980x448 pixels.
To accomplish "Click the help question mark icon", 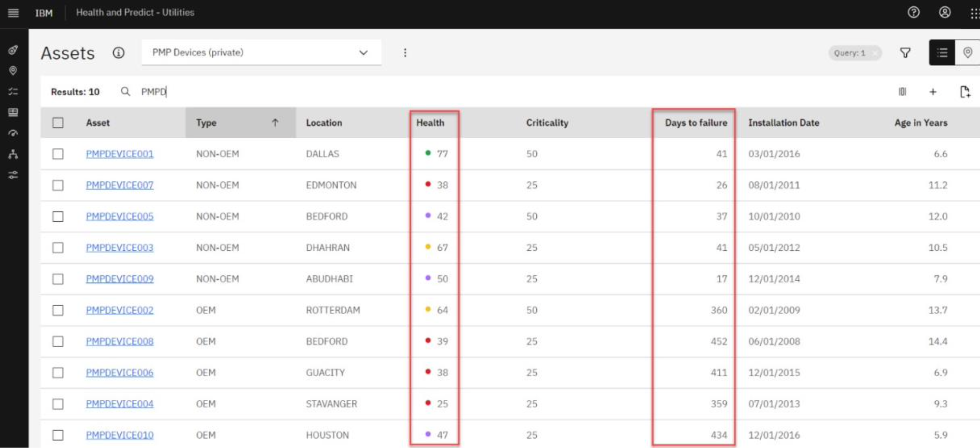I will pyautogui.click(x=913, y=13).
